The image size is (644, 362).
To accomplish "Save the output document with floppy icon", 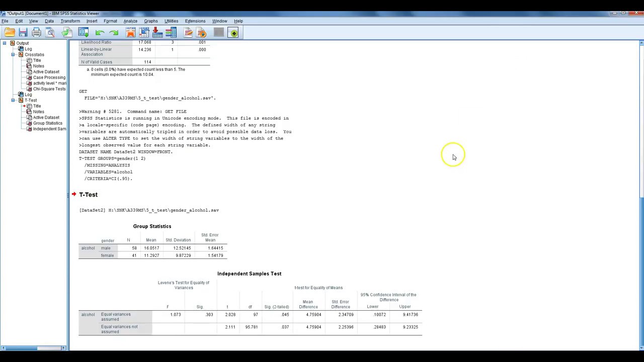I will pyautogui.click(x=23, y=33).
